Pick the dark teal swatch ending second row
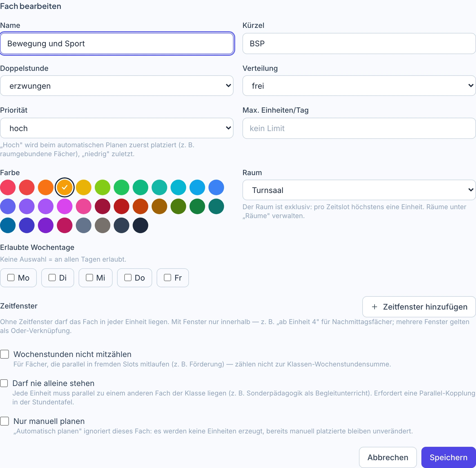 216,206
